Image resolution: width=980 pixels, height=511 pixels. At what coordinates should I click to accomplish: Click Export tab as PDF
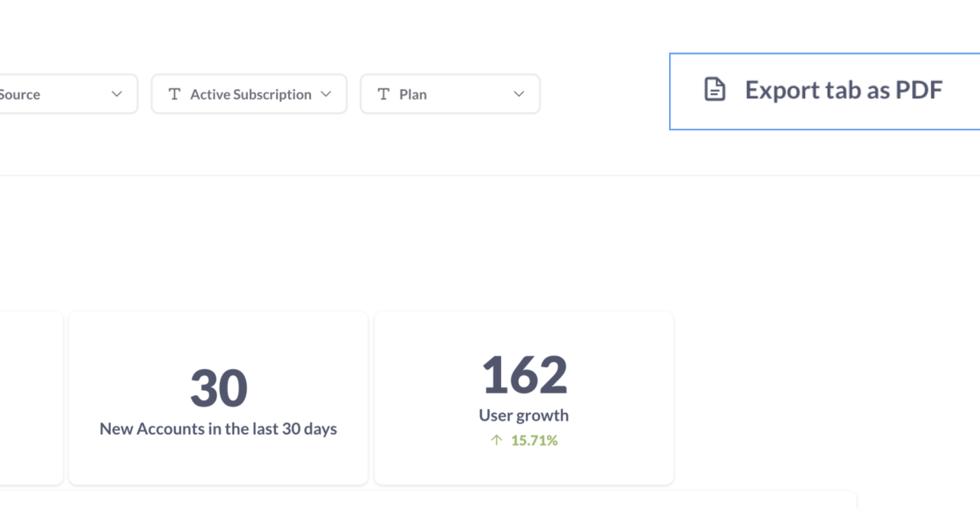pyautogui.click(x=824, y=90)
